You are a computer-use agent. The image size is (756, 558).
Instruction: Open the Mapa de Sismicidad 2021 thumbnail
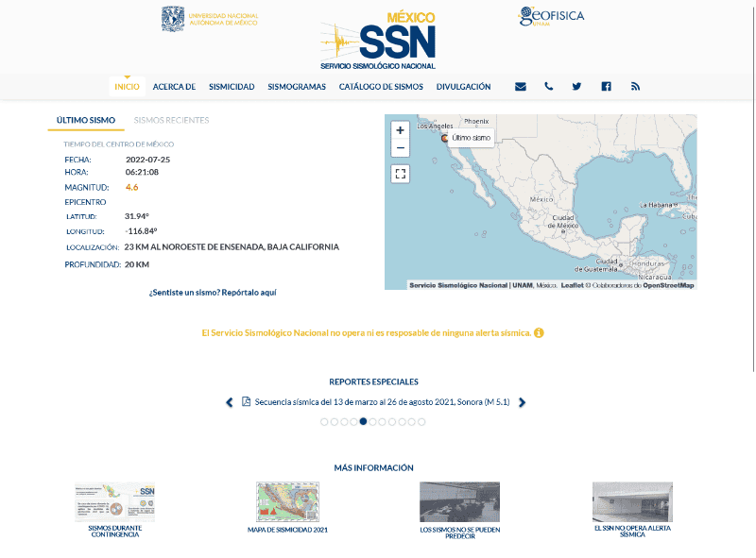click(287, 502)
